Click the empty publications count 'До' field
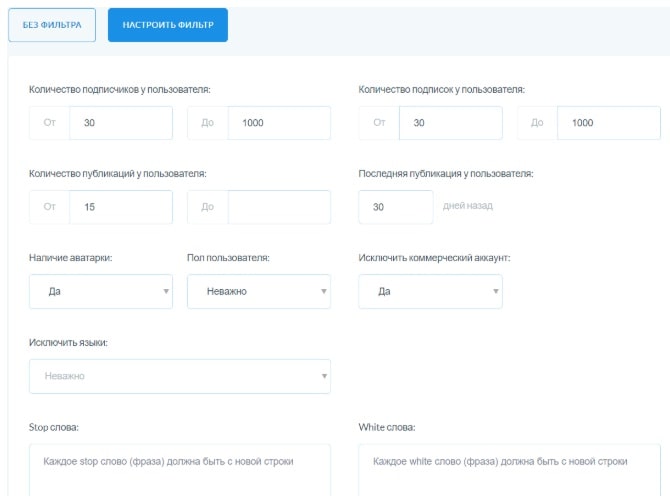 (x=279, y=207)
